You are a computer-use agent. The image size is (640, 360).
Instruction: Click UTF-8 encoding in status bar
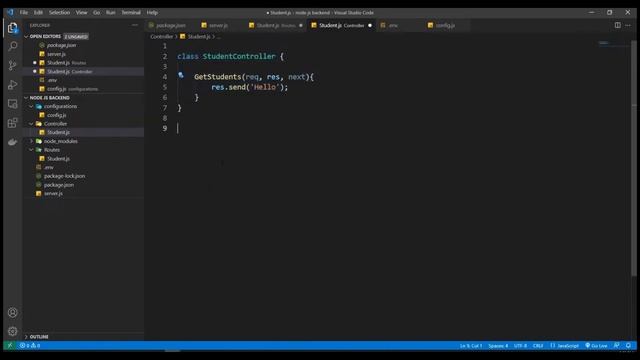[x=520, y=346]
